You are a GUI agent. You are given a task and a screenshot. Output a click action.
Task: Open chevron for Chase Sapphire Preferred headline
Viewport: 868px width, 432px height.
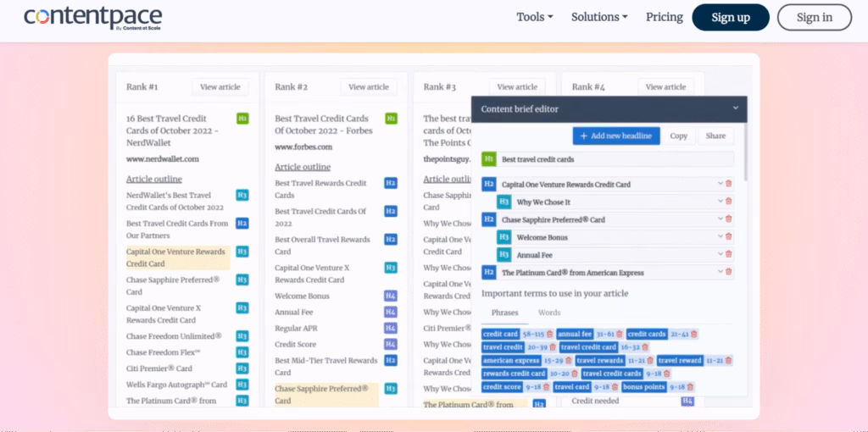coord(721,219)
